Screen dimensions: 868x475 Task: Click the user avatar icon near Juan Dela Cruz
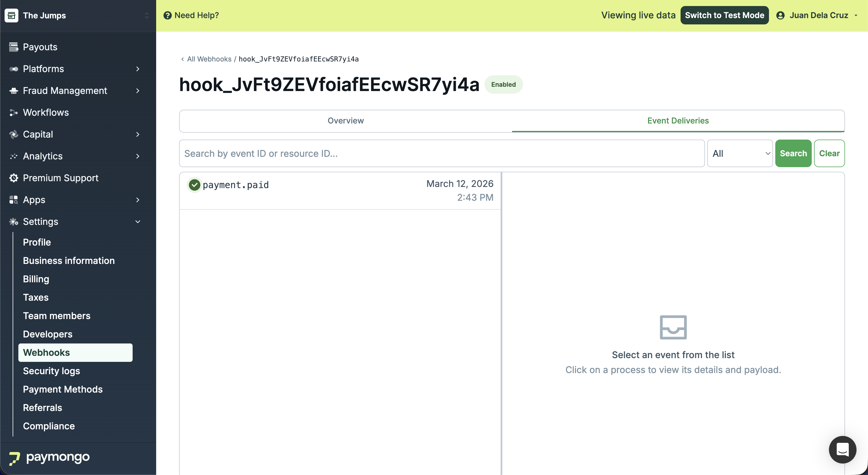point(780,16)
